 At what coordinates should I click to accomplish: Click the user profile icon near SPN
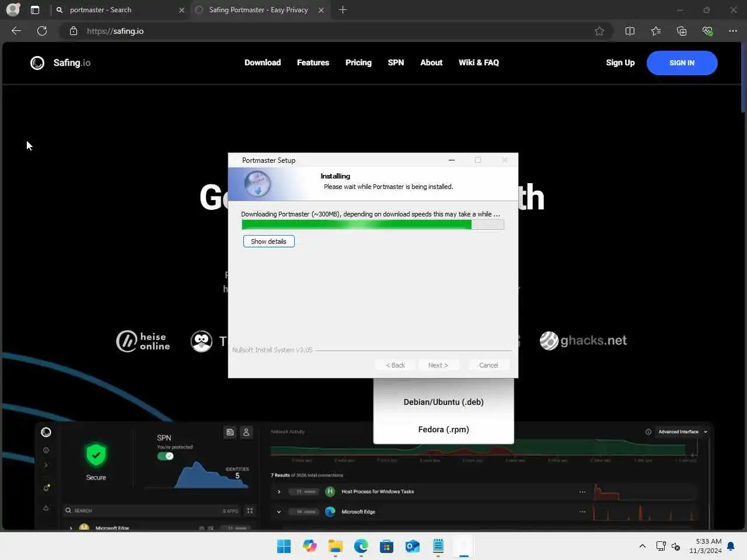(246, 432)
